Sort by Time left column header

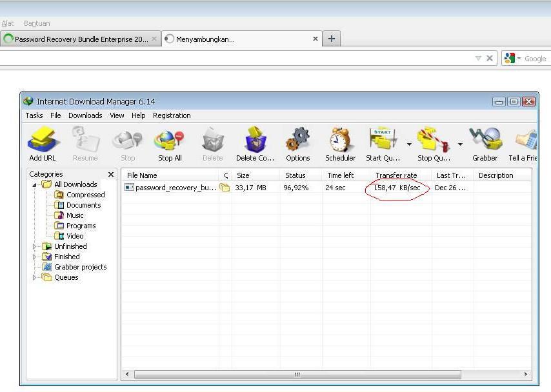pos(346,175)
